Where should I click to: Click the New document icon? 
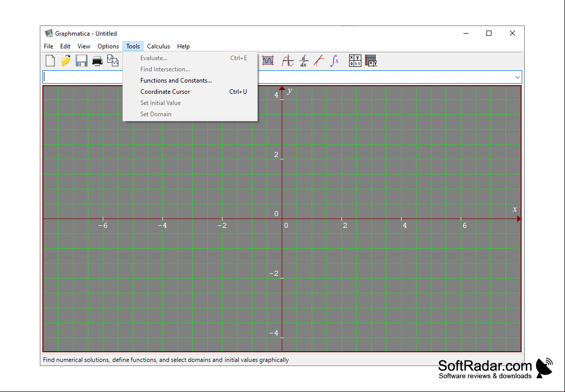click(x=51, y=61)
